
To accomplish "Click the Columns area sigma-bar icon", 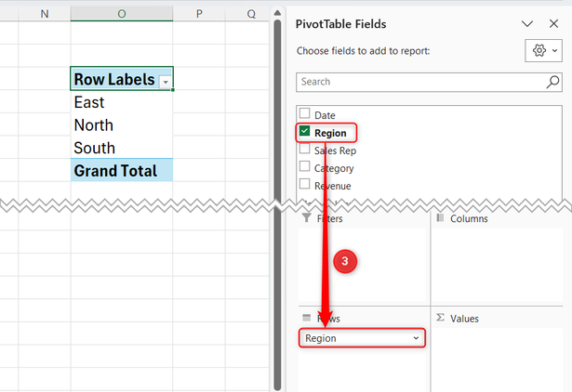I will 440,218.
